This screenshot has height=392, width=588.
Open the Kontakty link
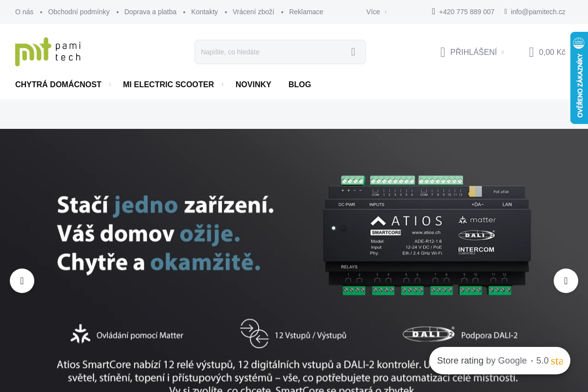click(x=204, y=12)
